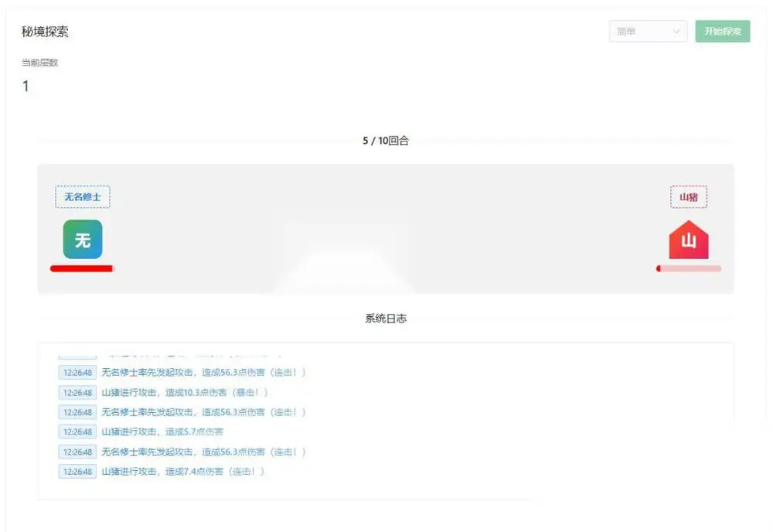Click the 山猪 nearly empty health bar

688,269
